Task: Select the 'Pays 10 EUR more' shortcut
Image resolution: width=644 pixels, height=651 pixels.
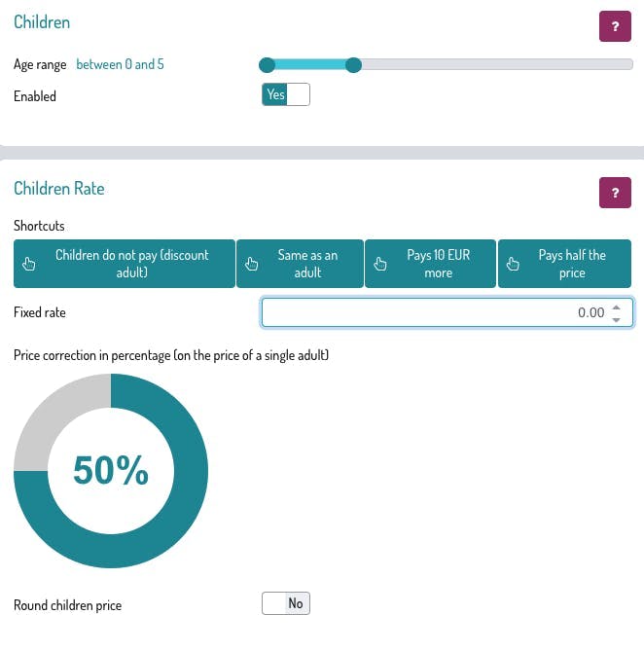Action: (438, 264)
